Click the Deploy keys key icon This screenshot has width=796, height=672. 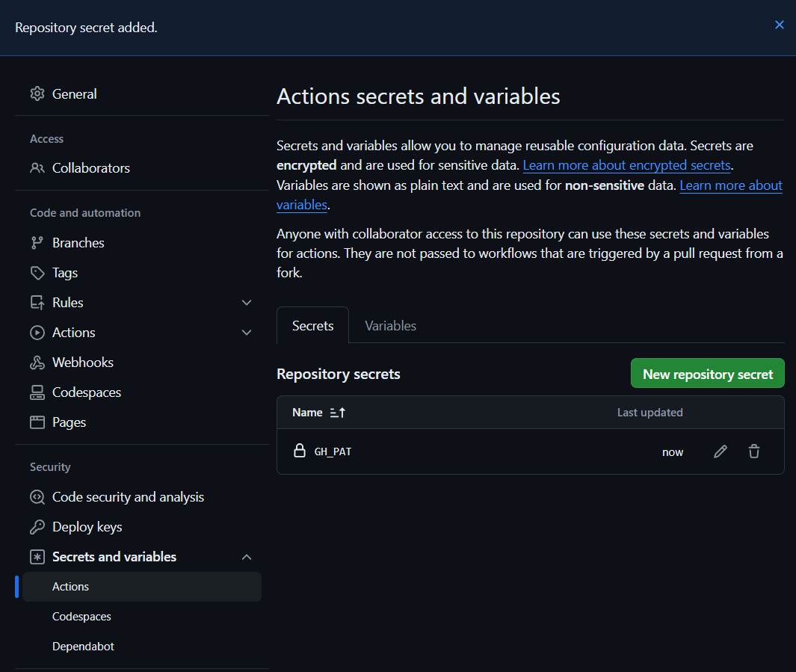point(37,527)
